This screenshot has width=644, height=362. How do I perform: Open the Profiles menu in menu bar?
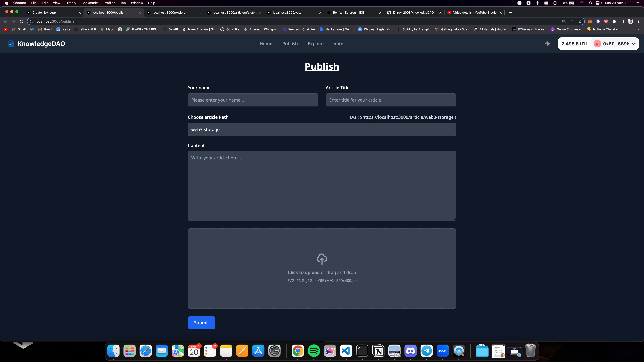pos(109,3)
